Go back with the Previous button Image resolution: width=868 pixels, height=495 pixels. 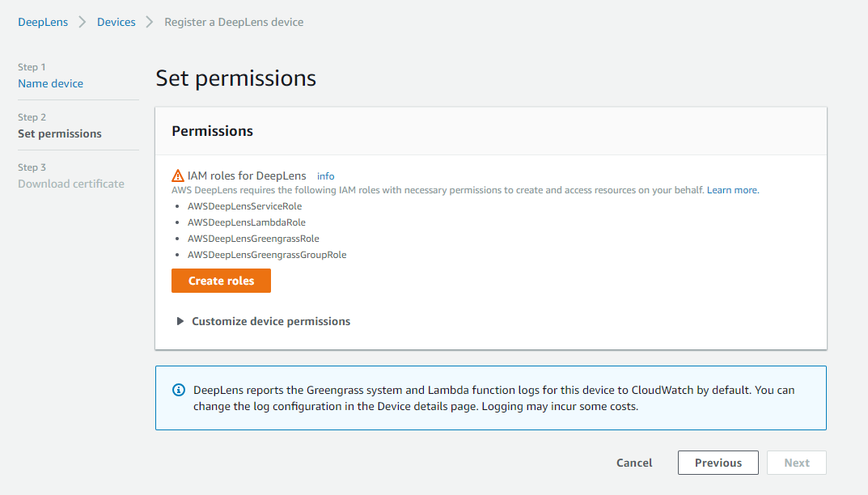(x=718, y=463)
